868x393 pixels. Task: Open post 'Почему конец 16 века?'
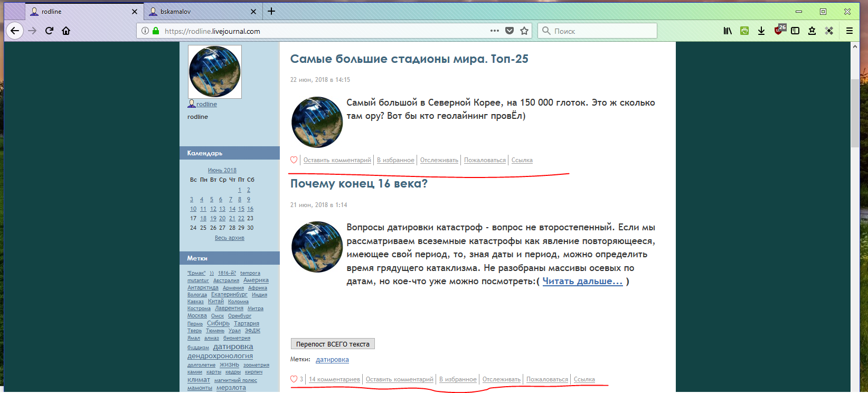click(x=359, y=184)
